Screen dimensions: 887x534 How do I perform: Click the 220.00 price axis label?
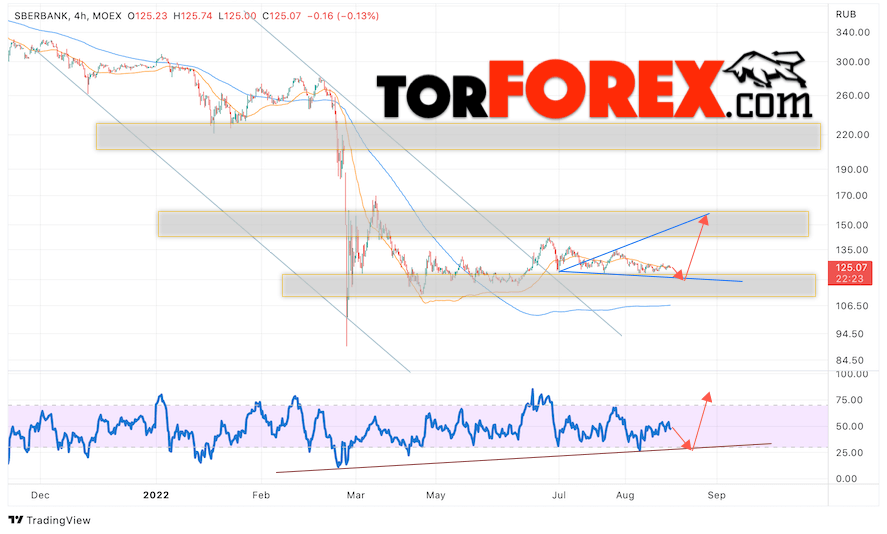coord(852,135)
